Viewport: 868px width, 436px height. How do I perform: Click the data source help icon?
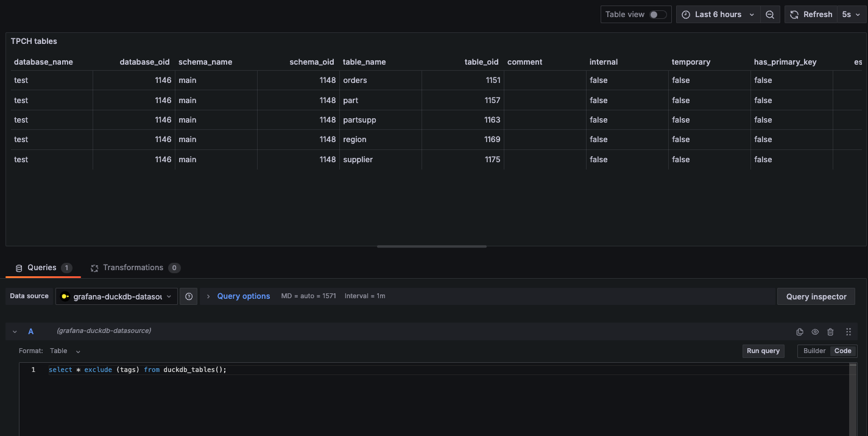click(x=189, y=296)
